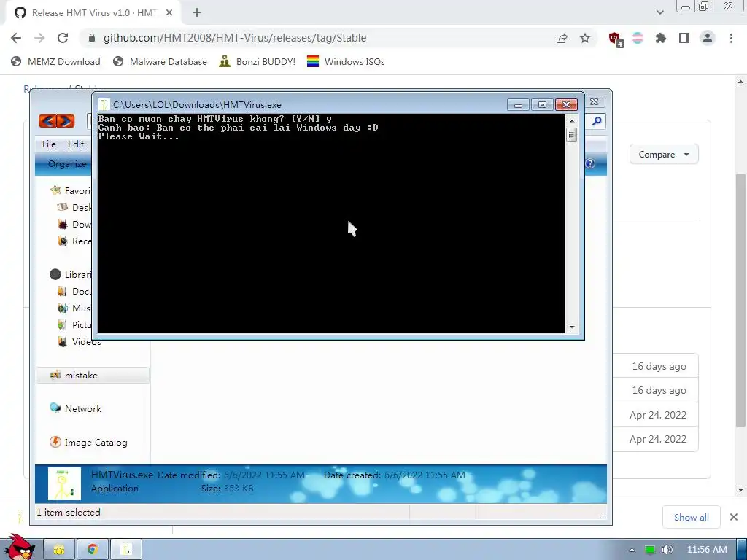747x560 pixels.
Task: Open Chrome extensions puzzle icon
Action: [661, 38]
